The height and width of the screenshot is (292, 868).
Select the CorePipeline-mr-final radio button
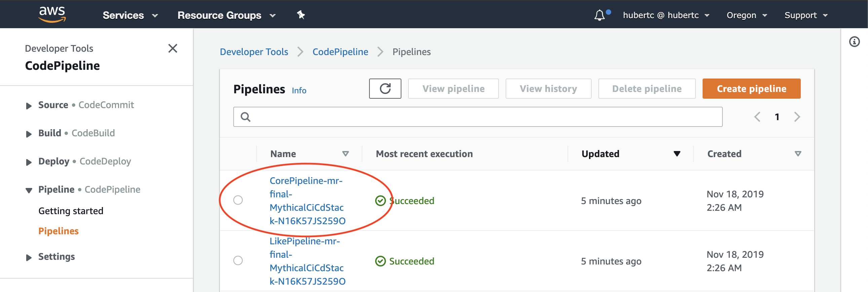pyautogui.click(x=238, y=200)
